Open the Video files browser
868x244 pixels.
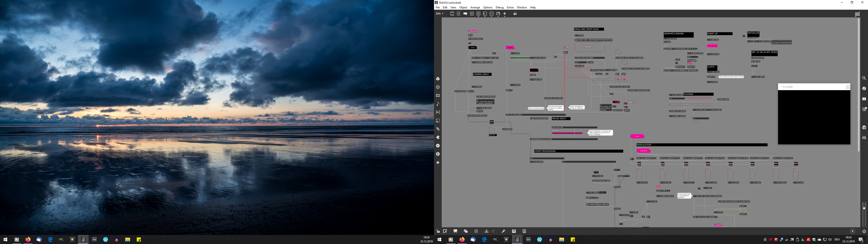438,112
